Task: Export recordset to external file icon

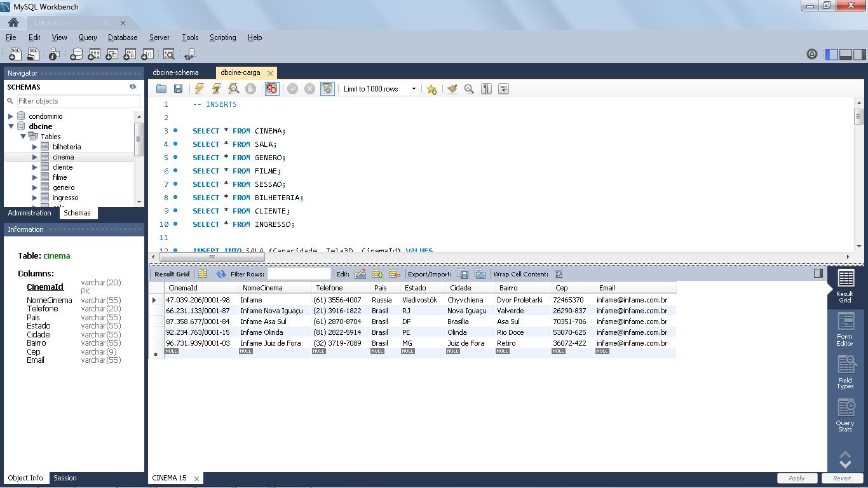Action: (463, 274)
